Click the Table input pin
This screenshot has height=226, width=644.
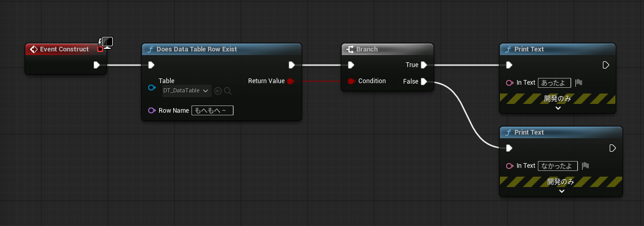pyautogui.click(x=151, y=88)
